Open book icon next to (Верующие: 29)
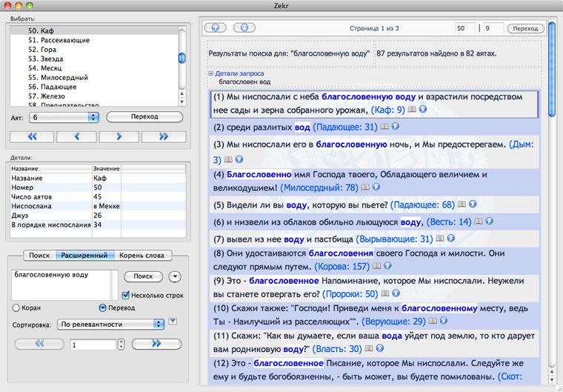This screenshot has width=563, height=392. coord(433,321)
